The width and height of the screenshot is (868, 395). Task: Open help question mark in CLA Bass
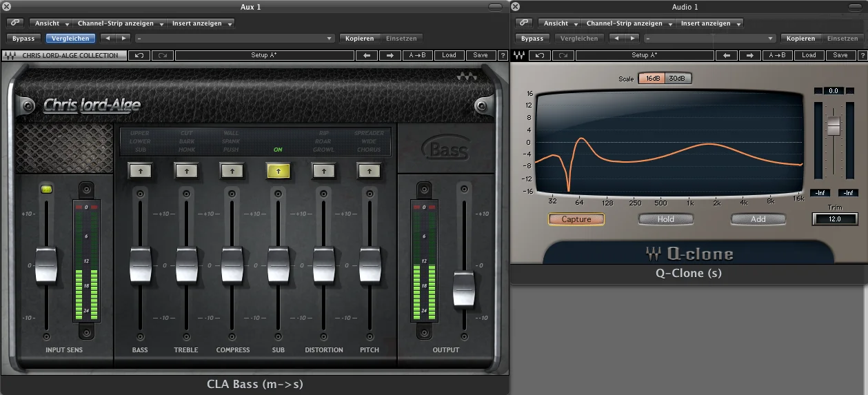point(503,55)
